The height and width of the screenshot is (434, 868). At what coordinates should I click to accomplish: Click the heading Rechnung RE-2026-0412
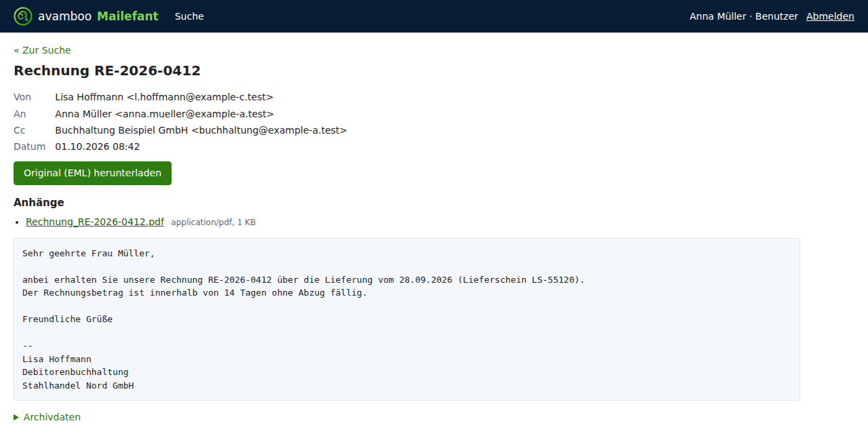click(107, 71)
